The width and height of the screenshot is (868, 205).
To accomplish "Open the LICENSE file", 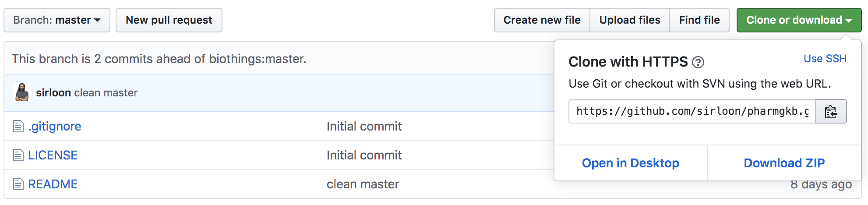I will 53,155.
